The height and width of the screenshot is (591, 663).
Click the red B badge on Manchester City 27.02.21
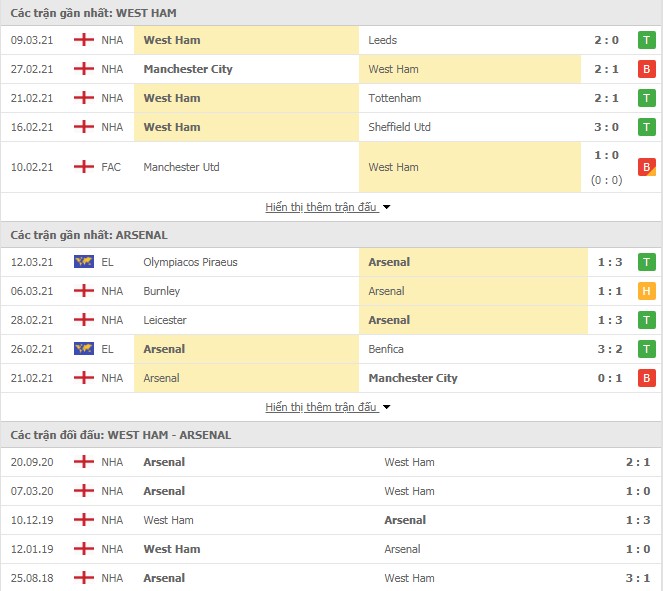pos(647,69)
